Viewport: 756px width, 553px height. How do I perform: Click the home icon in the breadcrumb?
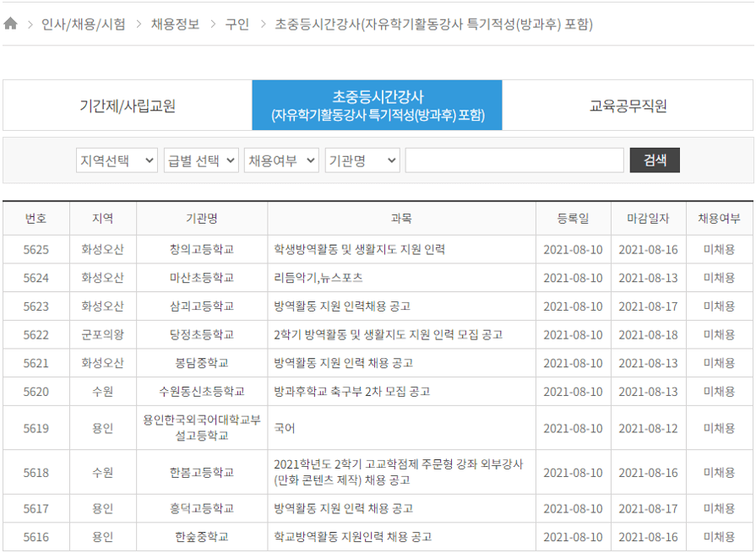12,24
